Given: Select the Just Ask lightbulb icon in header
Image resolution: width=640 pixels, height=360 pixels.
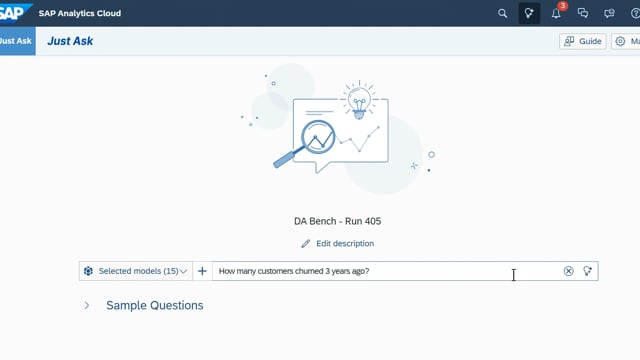Looking at the screenshot, I should (529, 13).
